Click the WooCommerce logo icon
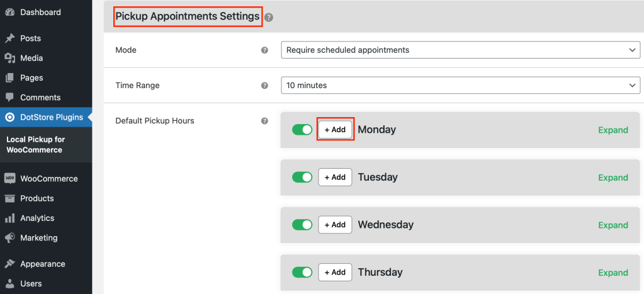Image resolution: width=644 pixels, height=294 pixels. (10, 179)
